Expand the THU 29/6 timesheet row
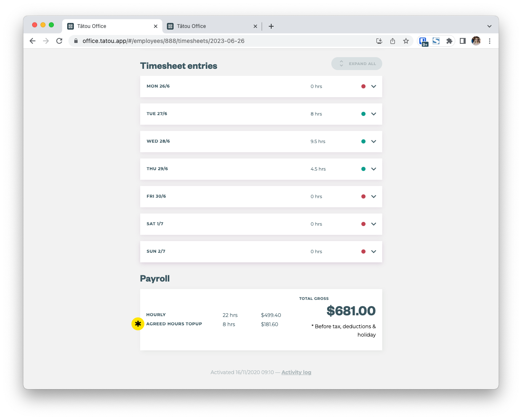Viewport: 522px width, 420px height. point(373,169)
